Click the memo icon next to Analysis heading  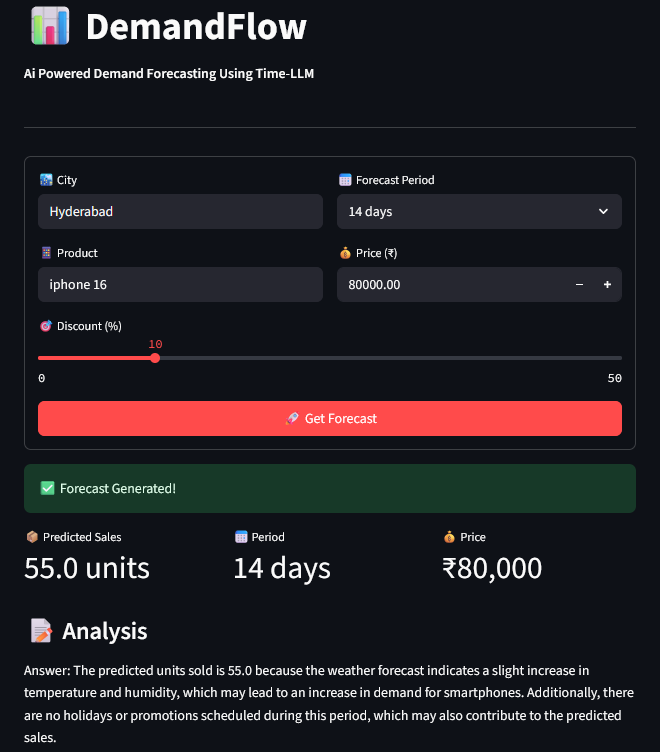[x=41, y=631]
